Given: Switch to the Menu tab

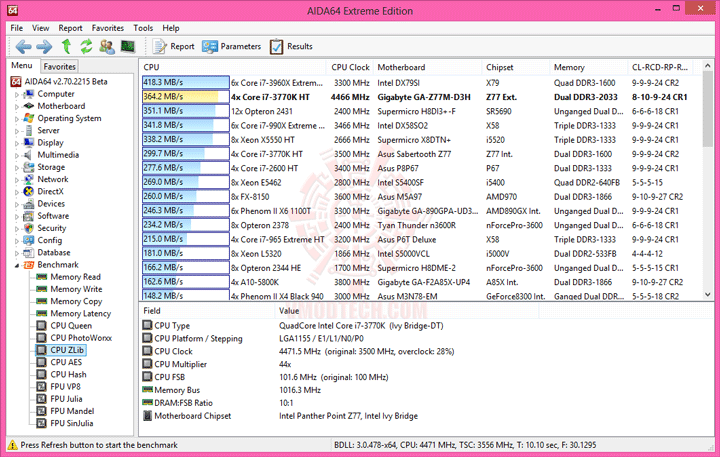Looking at the screenshot, I should [22, 65].
